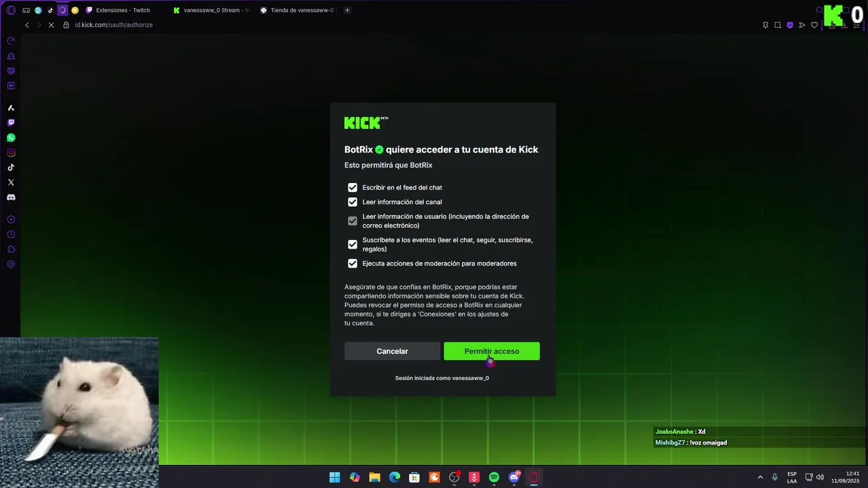The image size is (868, 488).
Task: Open Copilot from the taskbar
Action: [355, 477]
